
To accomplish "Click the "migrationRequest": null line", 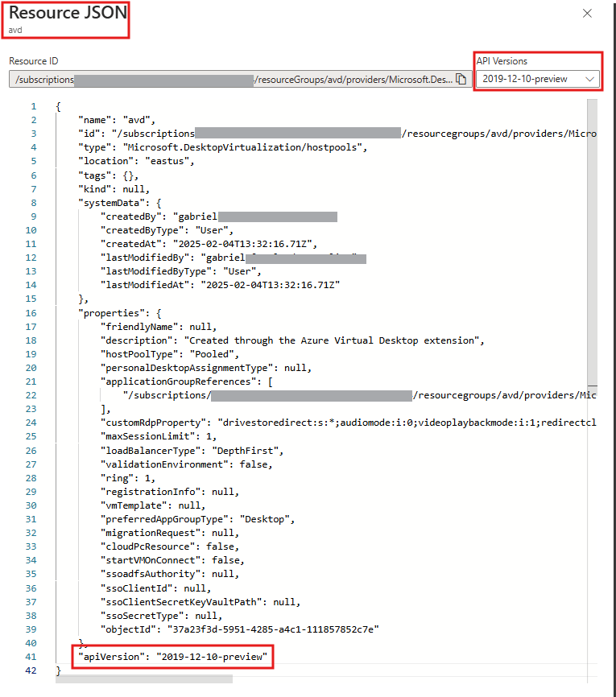I will pyautogui.click(x=170, y=533).
